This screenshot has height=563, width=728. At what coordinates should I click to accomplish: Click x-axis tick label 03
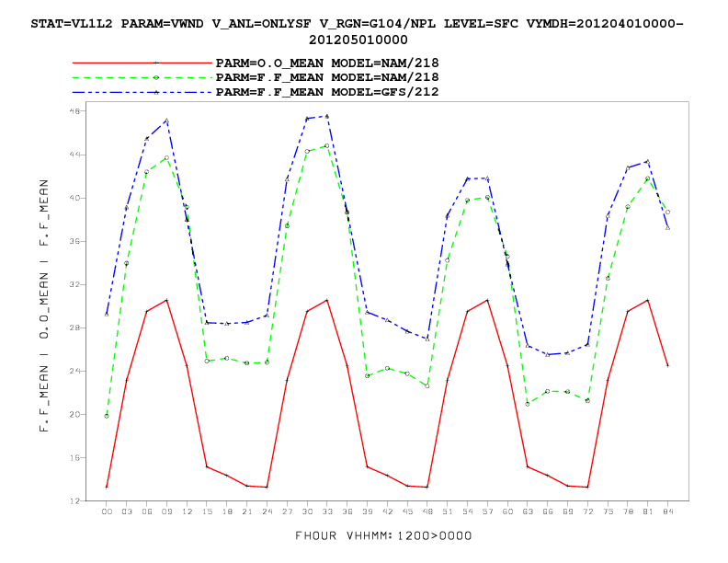tap(127, 511)
